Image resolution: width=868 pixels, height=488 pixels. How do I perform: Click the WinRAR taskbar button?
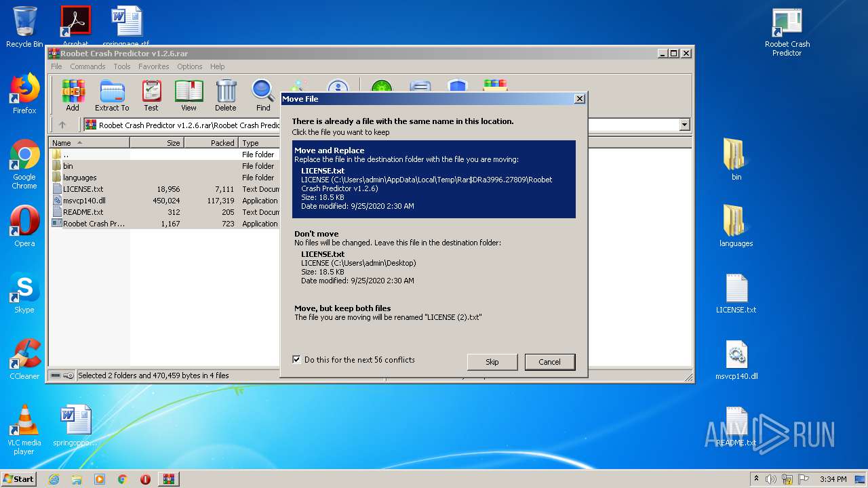tap(169, 479)
